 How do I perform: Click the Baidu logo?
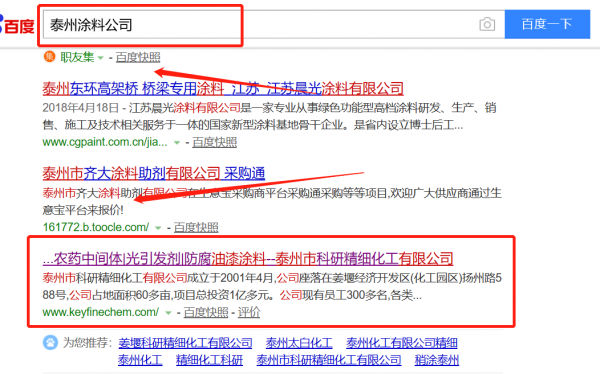pyautogui.click(x=17, y=25)
